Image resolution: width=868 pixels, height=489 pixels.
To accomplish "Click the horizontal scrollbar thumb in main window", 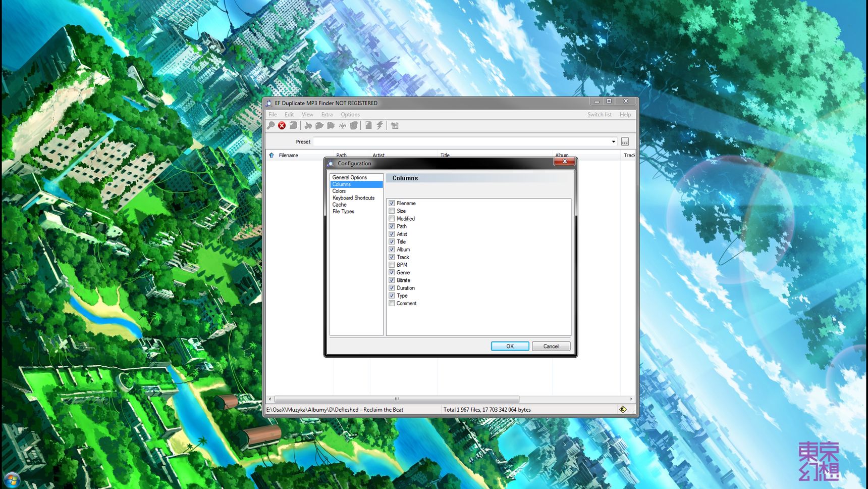I will point(396,399).
